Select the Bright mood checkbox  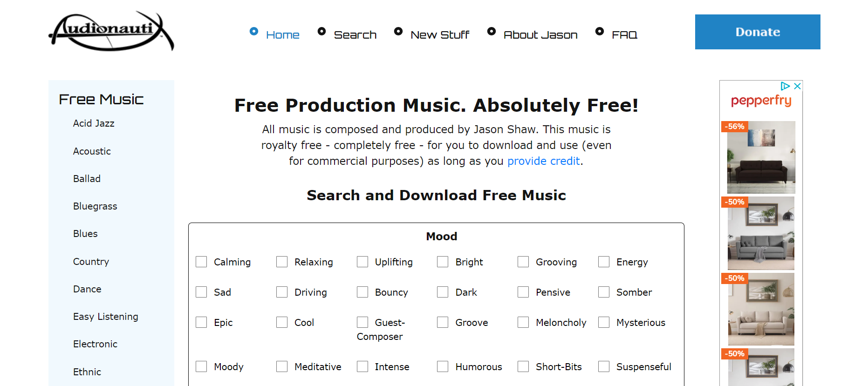click(x=443, y=262)
